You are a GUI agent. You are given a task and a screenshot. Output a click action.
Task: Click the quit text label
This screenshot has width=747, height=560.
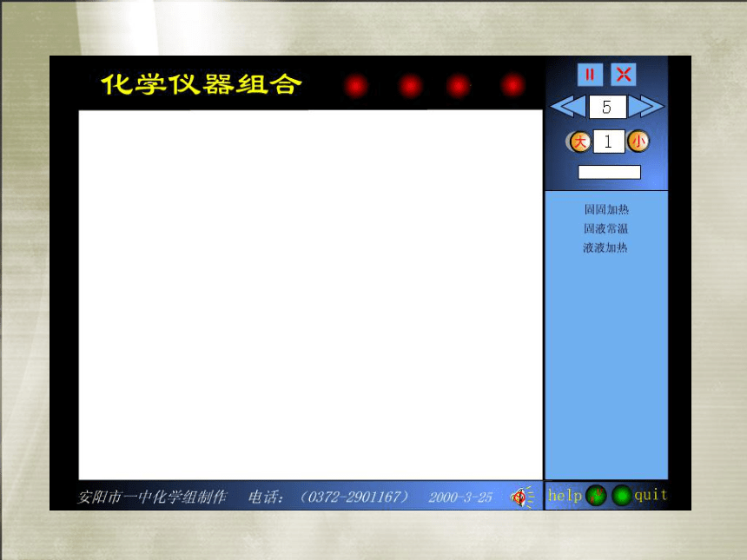click(x=651, y=495)
